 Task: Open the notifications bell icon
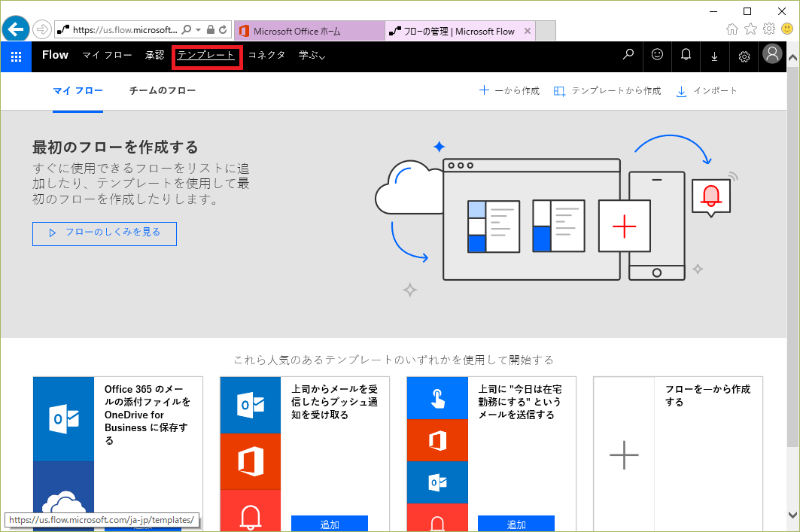[686, 55]
